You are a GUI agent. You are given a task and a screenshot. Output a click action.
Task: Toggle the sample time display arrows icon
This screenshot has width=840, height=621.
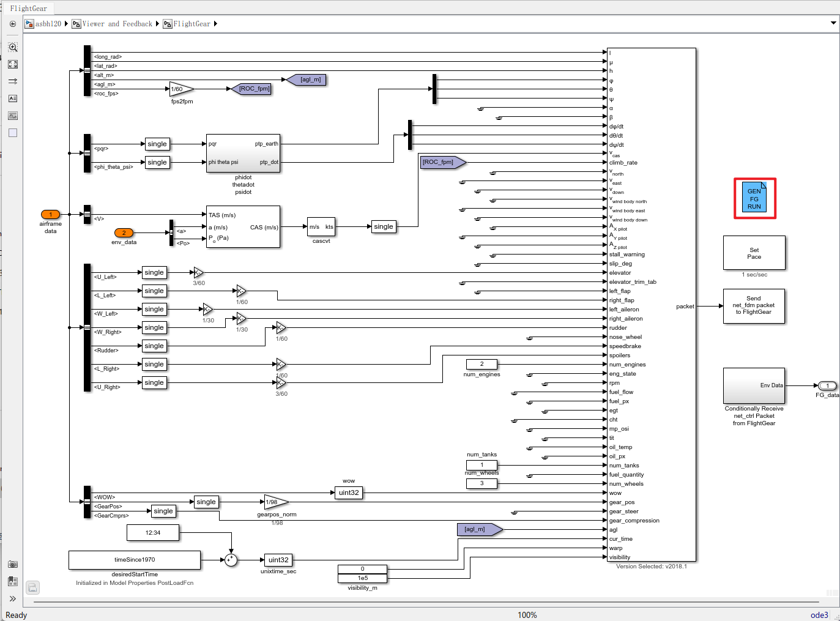pos(13,81)
